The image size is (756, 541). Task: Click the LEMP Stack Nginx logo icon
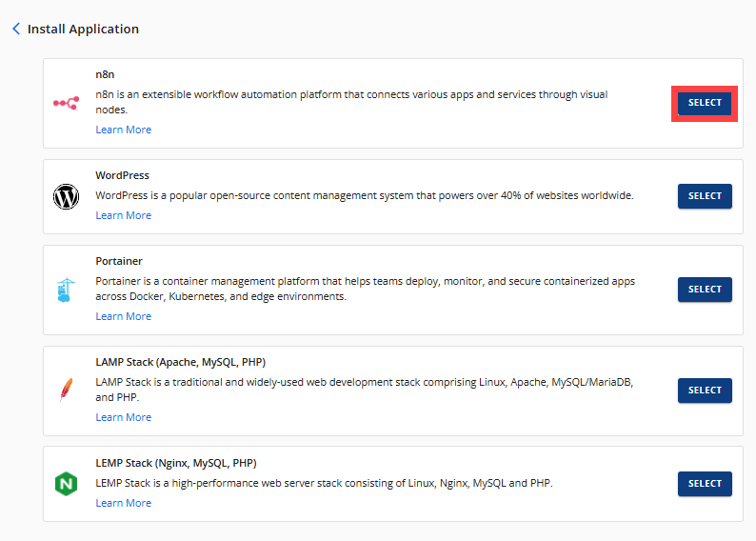(x=66, y=484)
